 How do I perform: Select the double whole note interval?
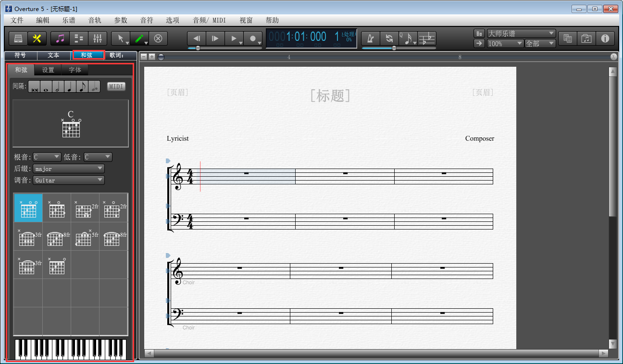(x=35, y=86)
